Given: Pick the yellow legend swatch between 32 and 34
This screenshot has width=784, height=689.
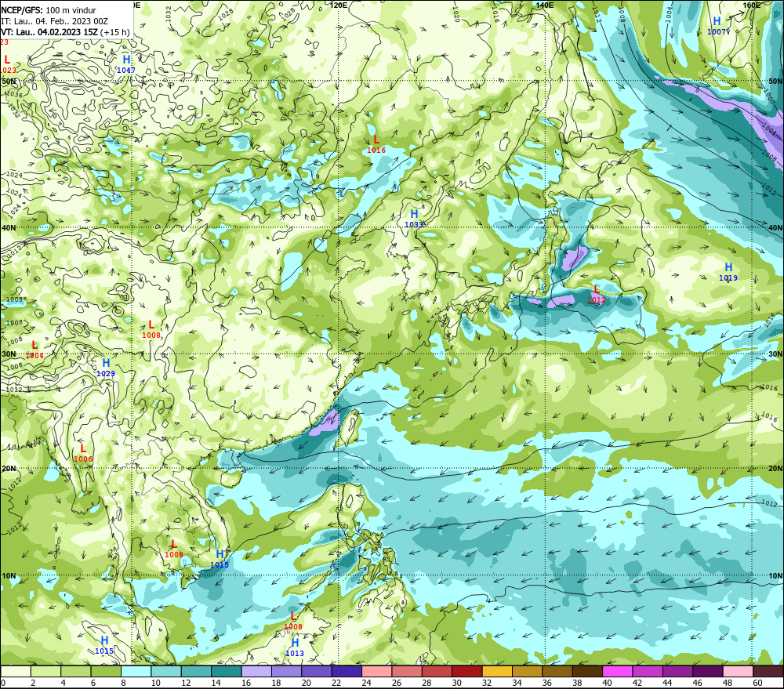Looking at the screenshot, I should point(497,671).
